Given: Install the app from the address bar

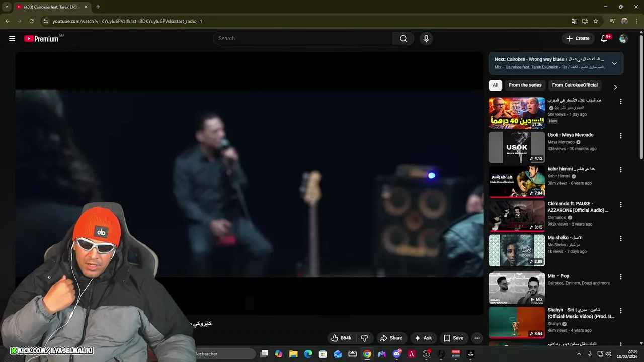Looking at the screenshot, I should (585, 21).
